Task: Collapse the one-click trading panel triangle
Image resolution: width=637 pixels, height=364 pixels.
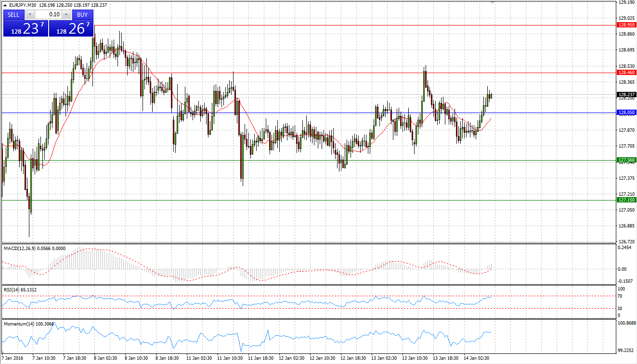Action: point(5,5)
